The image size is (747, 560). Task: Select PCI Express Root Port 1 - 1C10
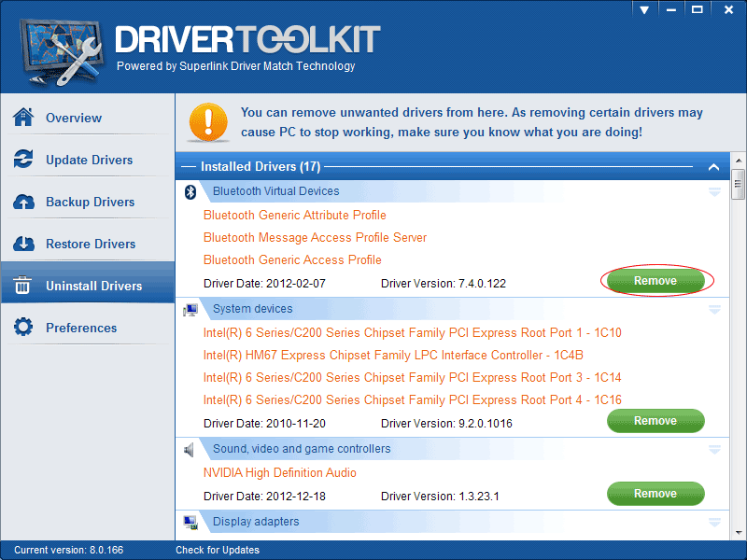[412, 332]
